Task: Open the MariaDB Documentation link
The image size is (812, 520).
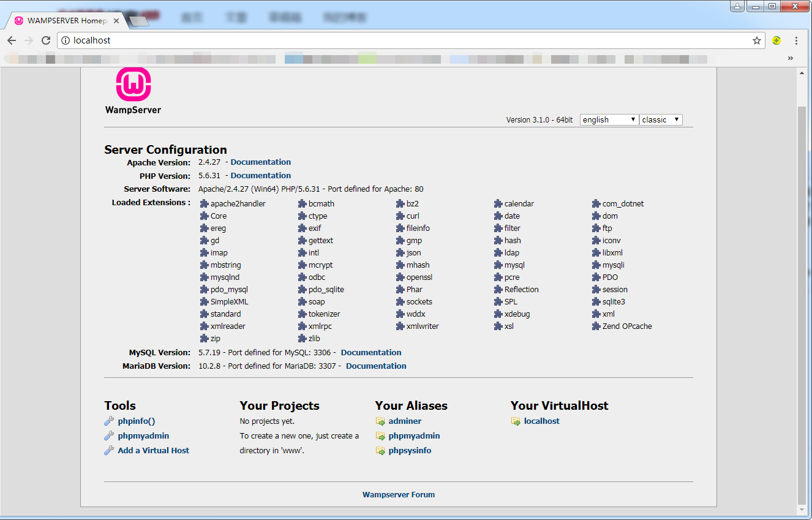Action: (376, 366)
